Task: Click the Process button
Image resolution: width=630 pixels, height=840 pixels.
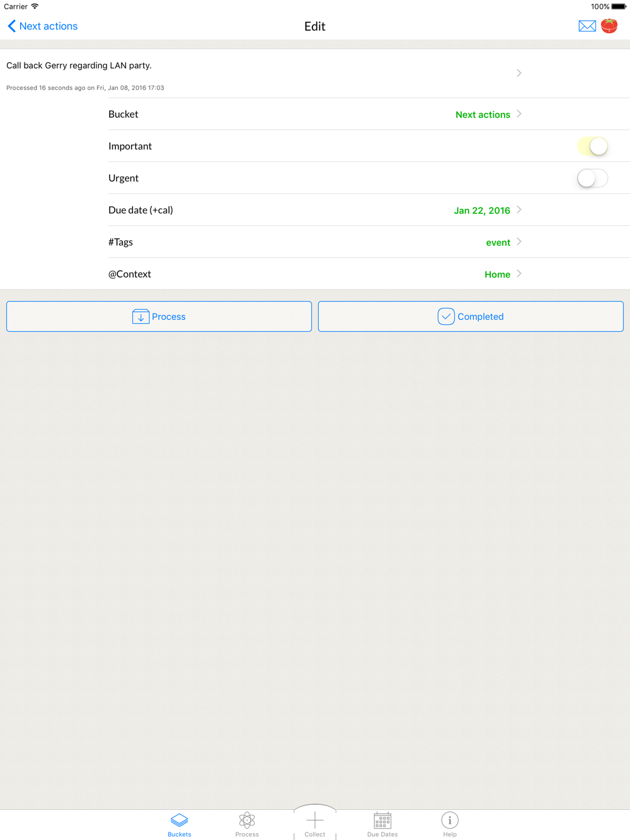Action: click(x=159, y=316)
